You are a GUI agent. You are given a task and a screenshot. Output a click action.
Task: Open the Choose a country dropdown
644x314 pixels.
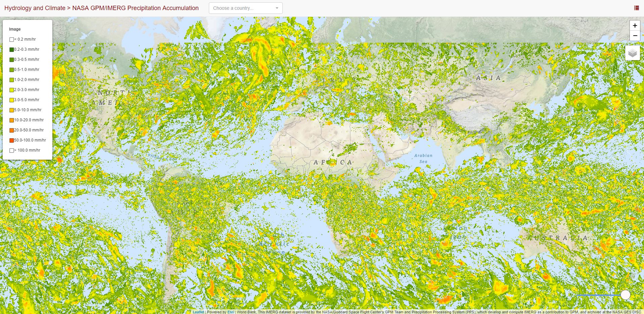point(242,8)
